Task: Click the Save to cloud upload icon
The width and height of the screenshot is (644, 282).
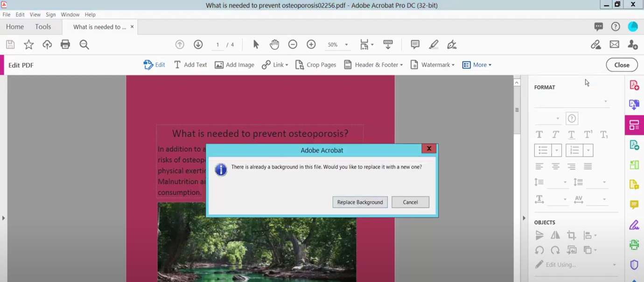Action: coord(47,44)
